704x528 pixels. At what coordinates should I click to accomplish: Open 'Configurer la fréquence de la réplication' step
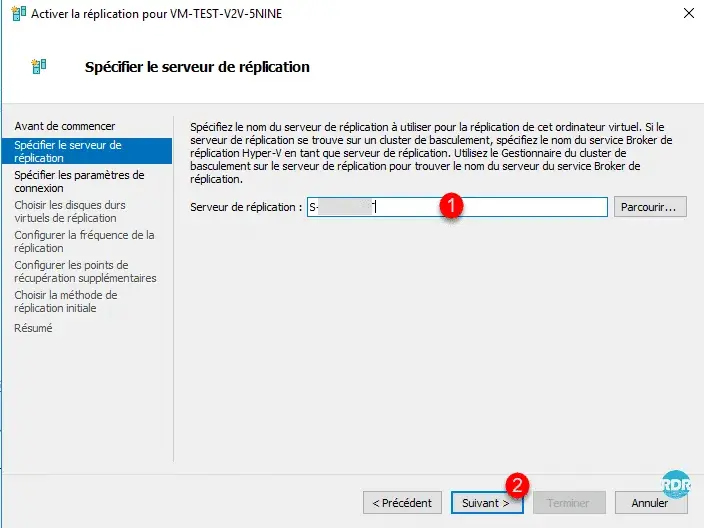pos(84,241)
